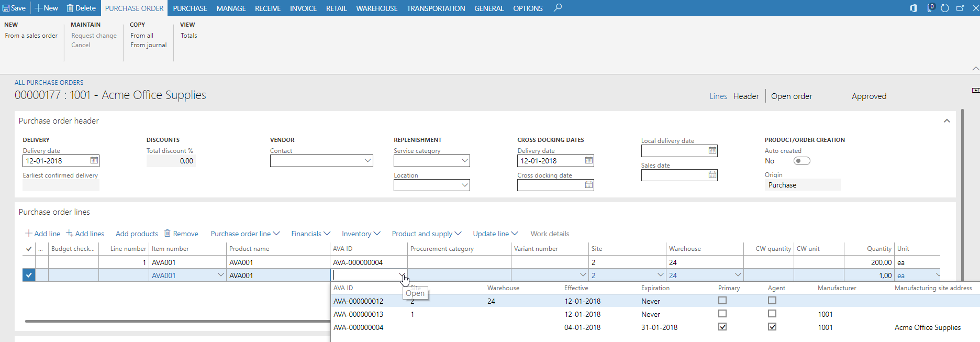View order Totals

[x=189, y=36]
